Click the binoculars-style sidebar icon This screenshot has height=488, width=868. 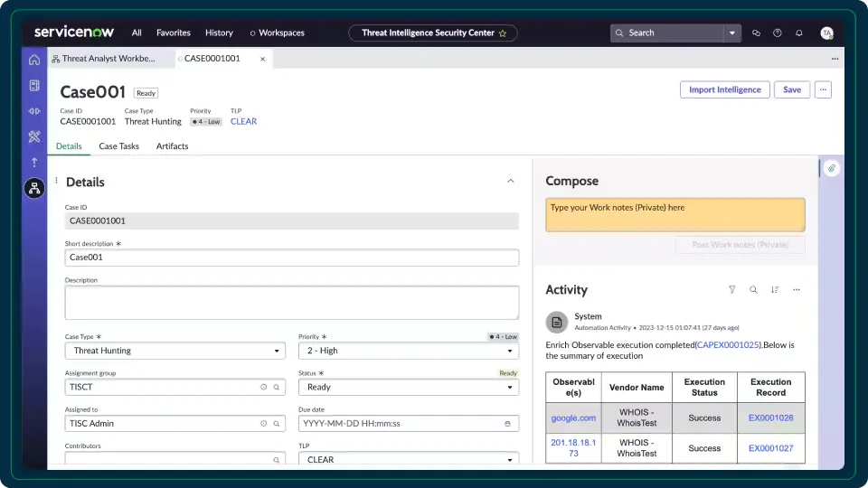[34, 111]
